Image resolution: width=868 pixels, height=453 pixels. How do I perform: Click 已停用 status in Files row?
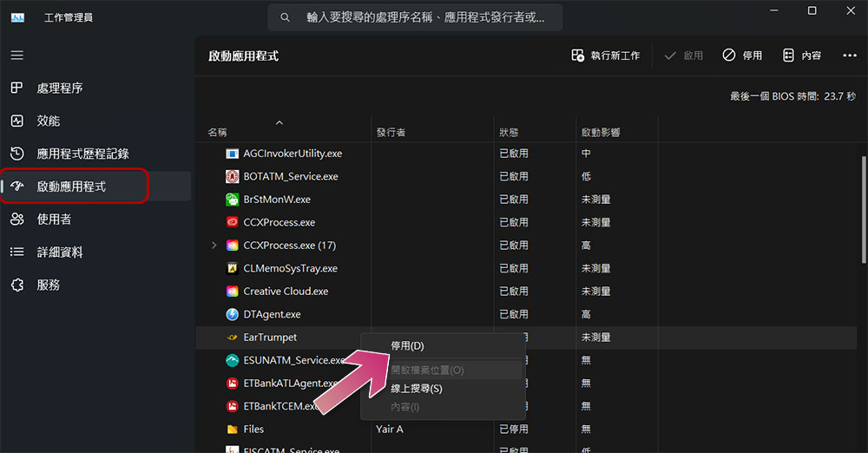pos(514,430)
